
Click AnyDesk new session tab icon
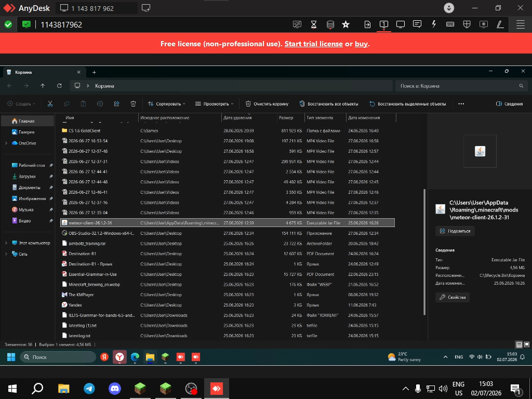coord(146,8)
